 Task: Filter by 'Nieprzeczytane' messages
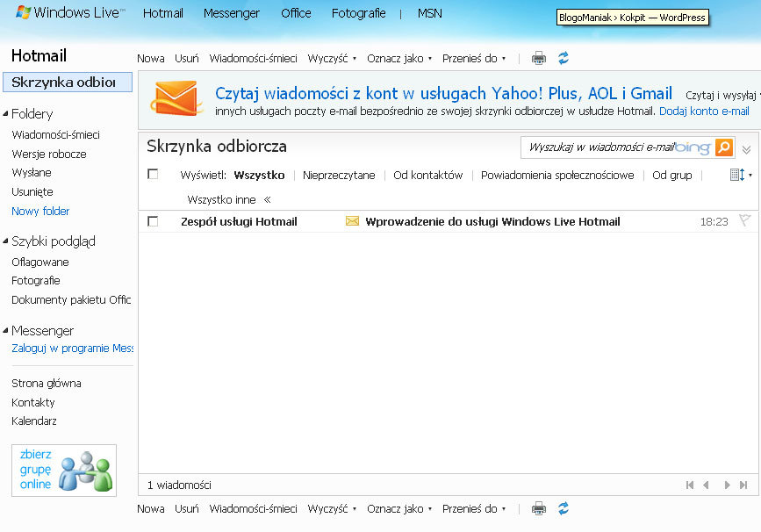(339, 176)
